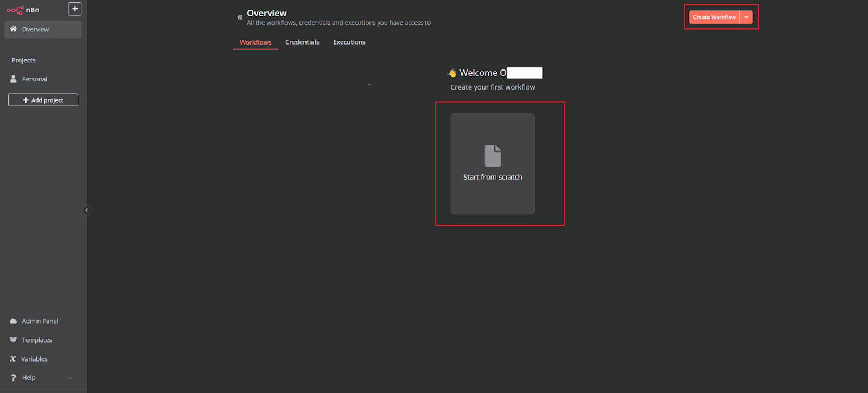Viewport: 868px width, 393px height.
Task: Click the Overview page heading
Action: 267,13
